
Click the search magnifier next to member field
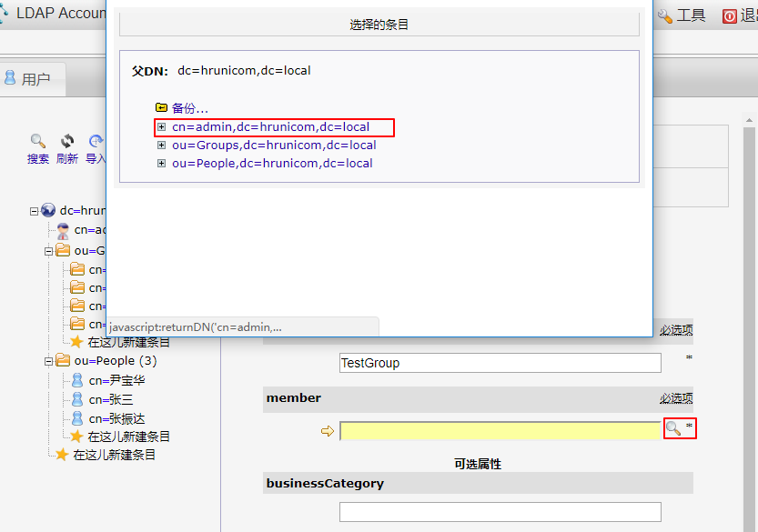[x=672, y=428]
